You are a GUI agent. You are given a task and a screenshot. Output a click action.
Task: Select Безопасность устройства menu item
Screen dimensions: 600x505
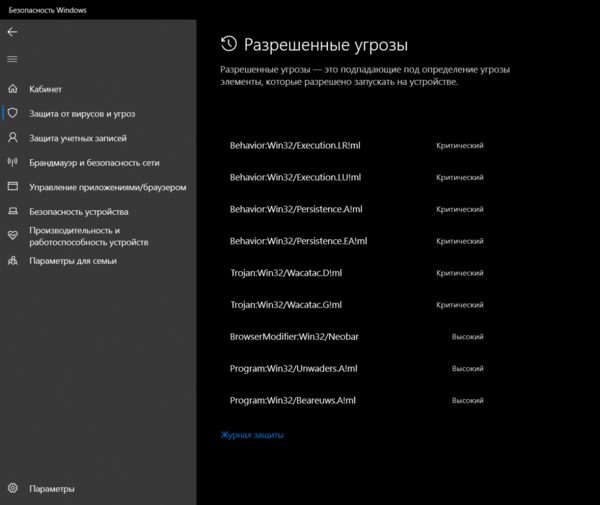coord(79,212)
